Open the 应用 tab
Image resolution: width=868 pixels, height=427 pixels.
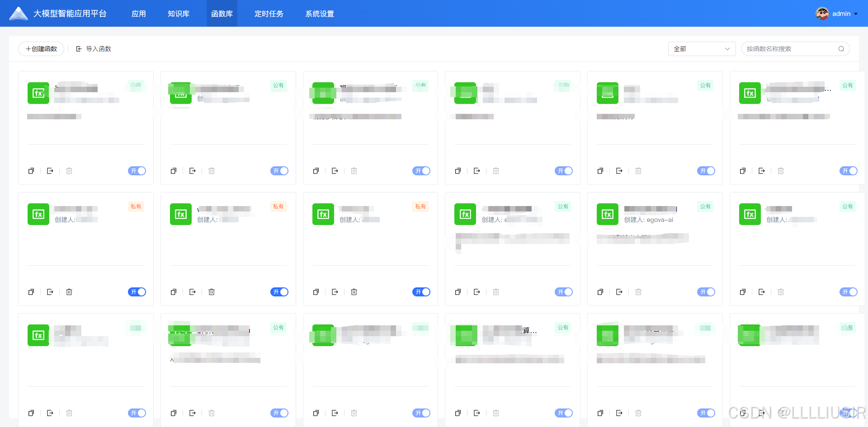pos(139,14)
